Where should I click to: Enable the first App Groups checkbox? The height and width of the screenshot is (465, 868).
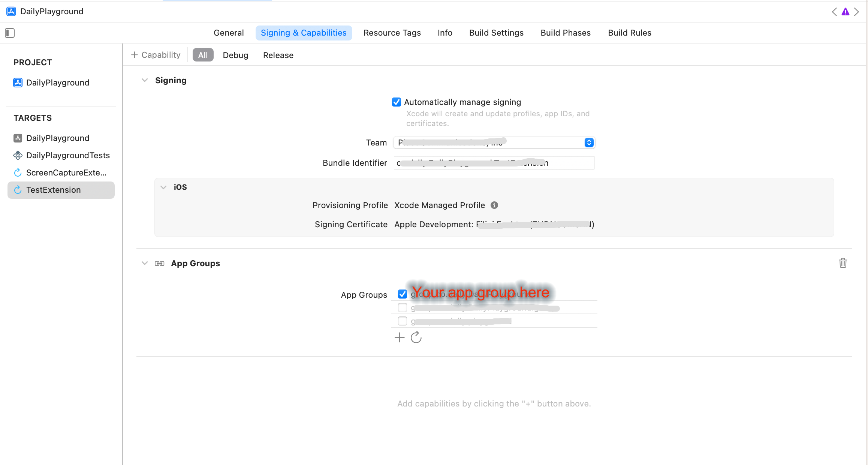point(401,294)
